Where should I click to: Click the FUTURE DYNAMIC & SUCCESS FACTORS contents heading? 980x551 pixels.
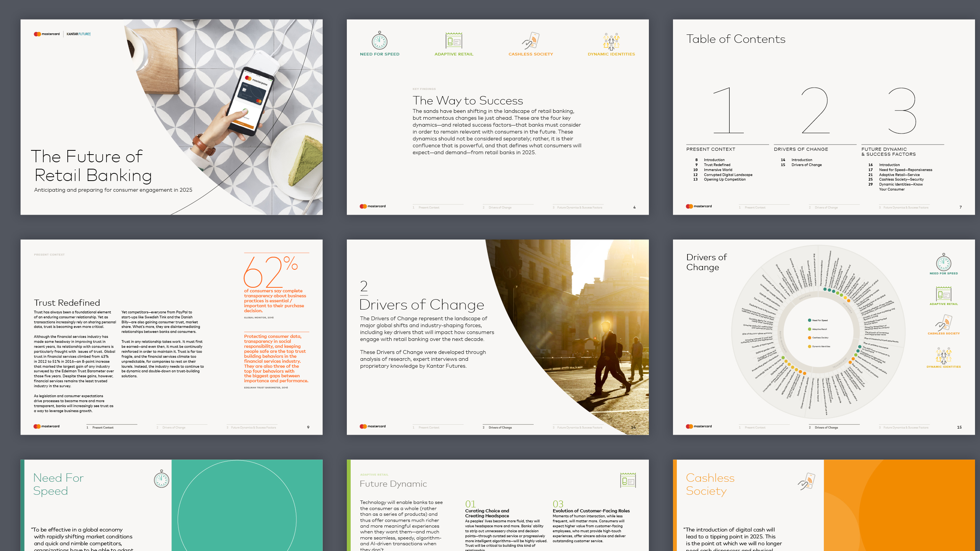point(889,152)
